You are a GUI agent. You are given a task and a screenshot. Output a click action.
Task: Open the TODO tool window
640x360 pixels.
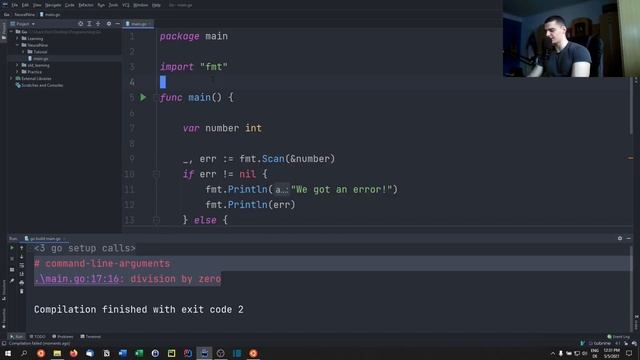tap(37, 337)
